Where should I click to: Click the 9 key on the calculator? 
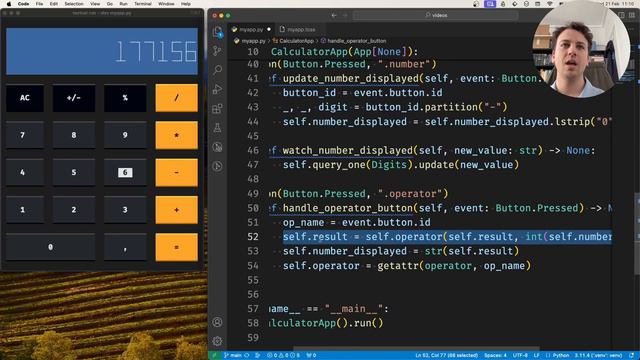[125, 135]
